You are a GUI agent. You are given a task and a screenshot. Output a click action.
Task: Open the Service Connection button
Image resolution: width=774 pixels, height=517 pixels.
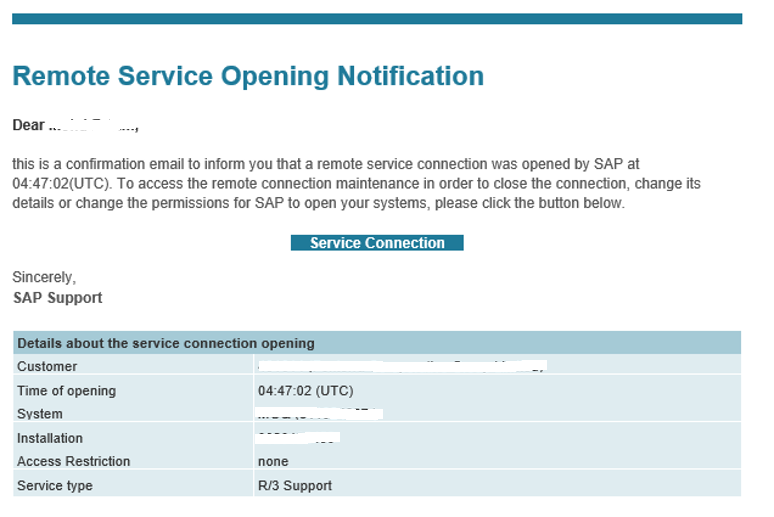(377, 243)
